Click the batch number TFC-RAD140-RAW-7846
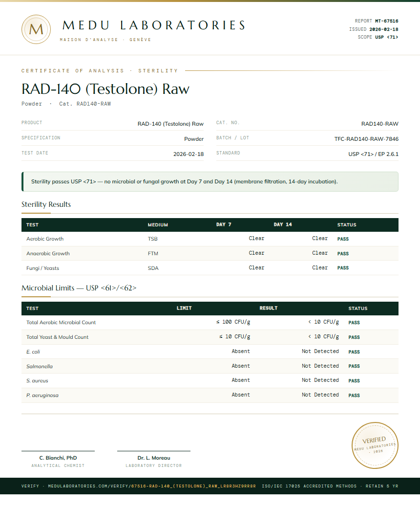420x509 pixels. coord(366,139)
